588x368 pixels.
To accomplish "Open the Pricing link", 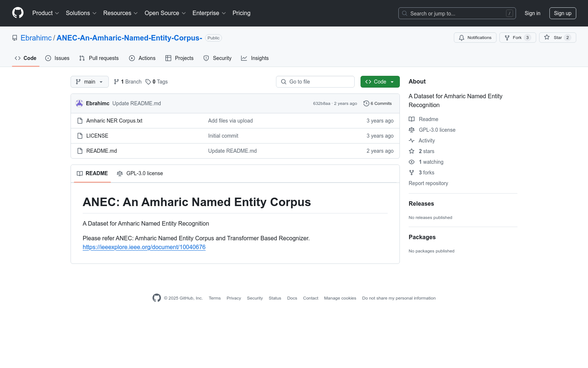I will [241, 13].
